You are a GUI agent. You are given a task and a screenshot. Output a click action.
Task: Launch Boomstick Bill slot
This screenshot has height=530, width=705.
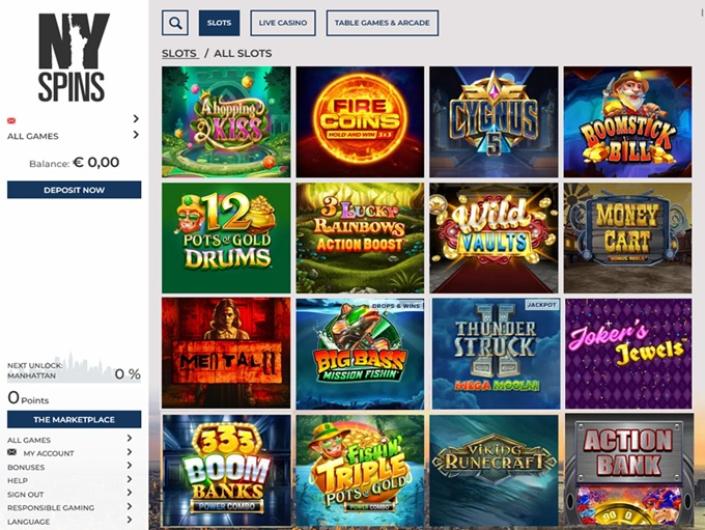(628, 122)
